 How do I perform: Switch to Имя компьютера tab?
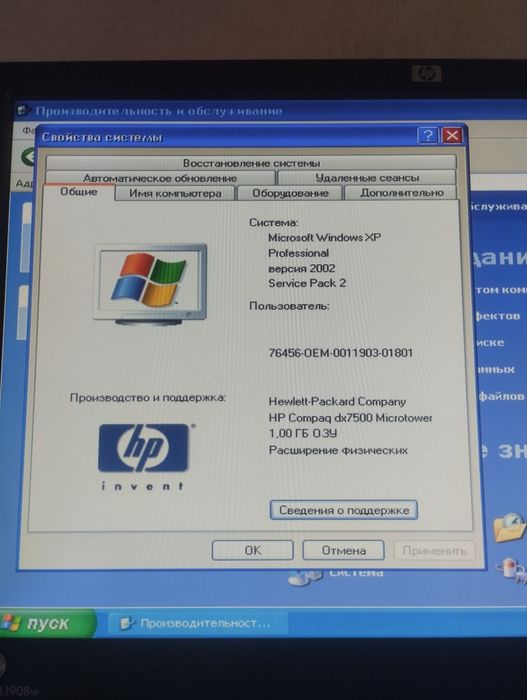tap(175, 193)
